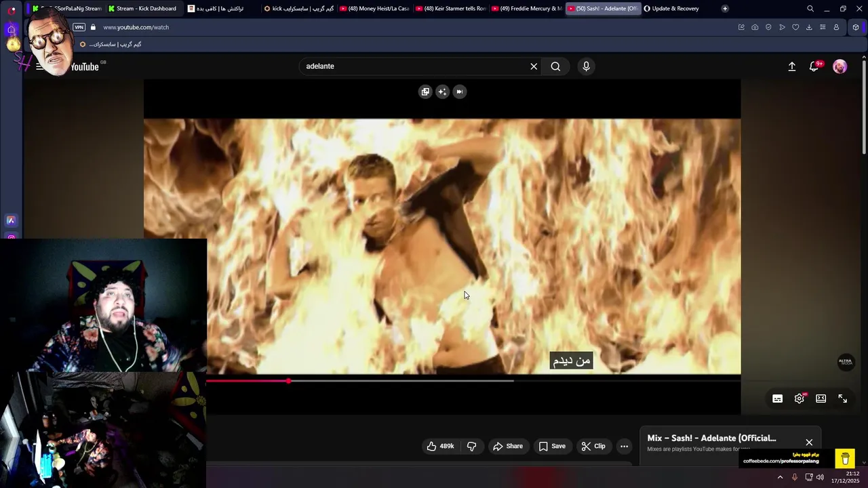
Task: Switch to the Update & Recovery tab
Action: pyautogui.click(x=678, y=9)
